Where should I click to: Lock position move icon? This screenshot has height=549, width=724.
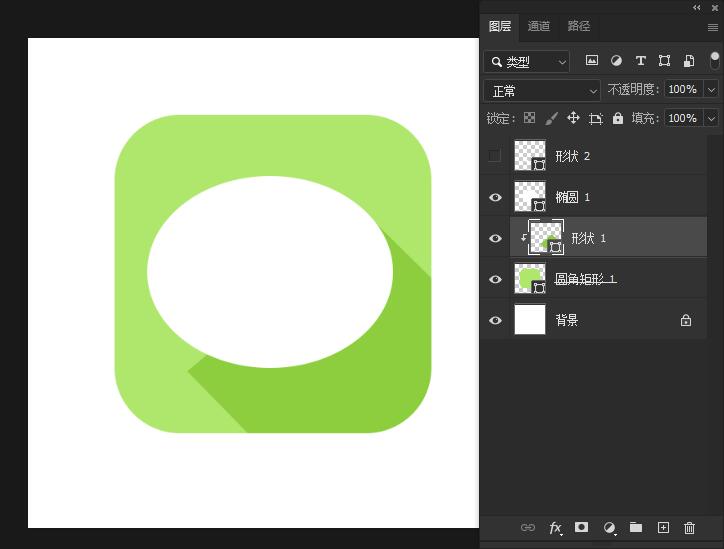tap(573, 118)
